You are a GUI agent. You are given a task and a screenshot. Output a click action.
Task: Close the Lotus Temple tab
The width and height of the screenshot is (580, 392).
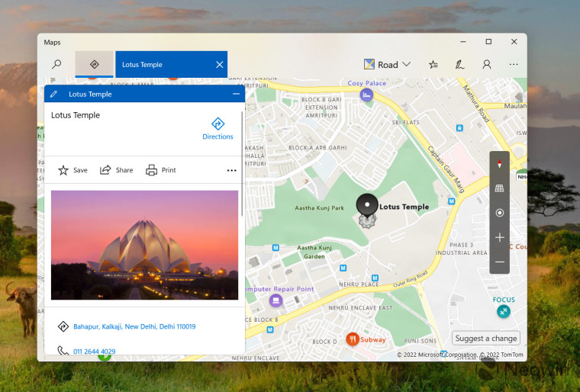pos(219,65)
